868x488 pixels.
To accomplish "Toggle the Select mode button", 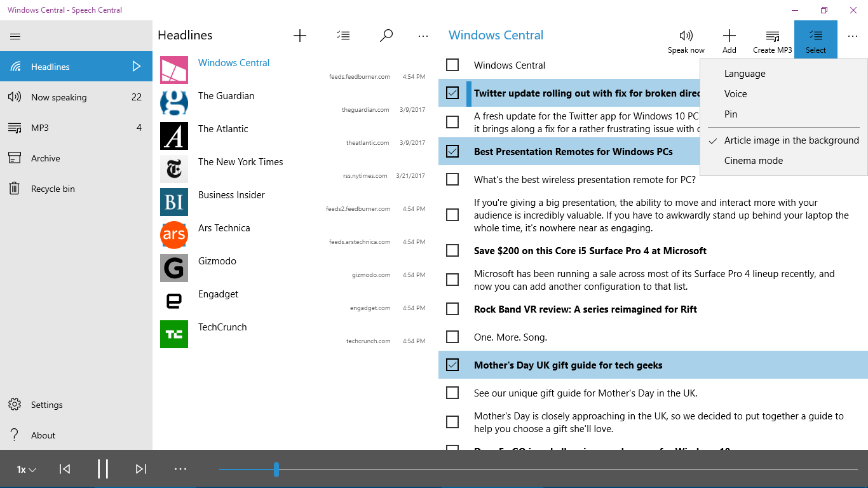I will (816, 39).
